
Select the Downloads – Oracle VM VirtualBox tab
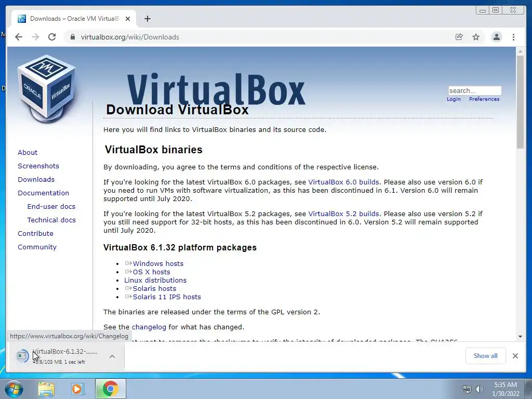[74, 19]
